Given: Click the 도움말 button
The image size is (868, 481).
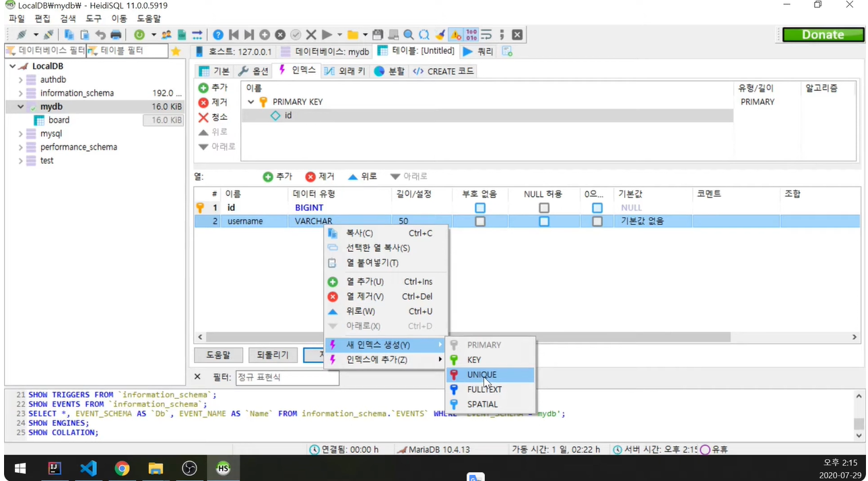Looking at the screenshot, I should pos(218,355).
